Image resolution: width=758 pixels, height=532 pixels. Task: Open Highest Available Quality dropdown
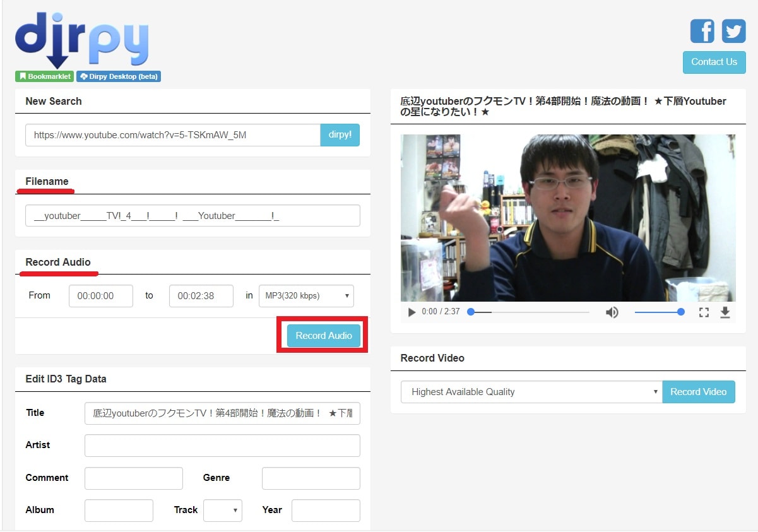coord(531,392)
